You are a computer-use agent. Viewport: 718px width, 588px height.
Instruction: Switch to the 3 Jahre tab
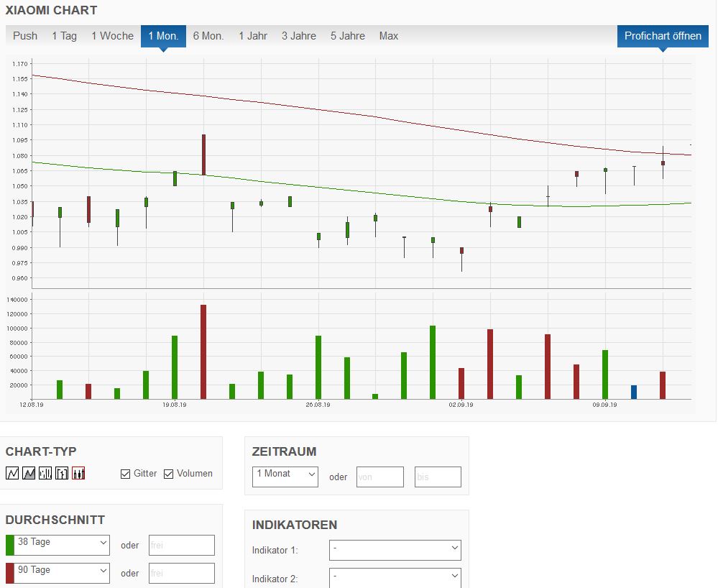coord(298,36)
